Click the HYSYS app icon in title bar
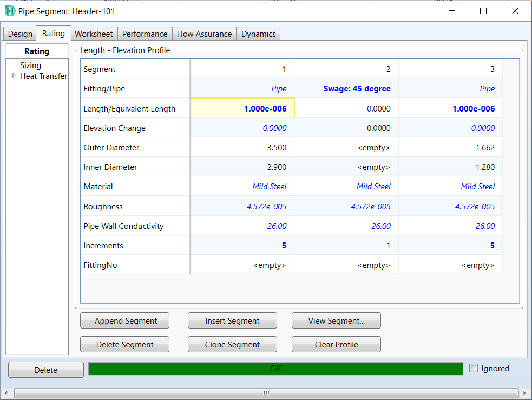The width and height of the screenshot is (532, 400). click(10, 11)
